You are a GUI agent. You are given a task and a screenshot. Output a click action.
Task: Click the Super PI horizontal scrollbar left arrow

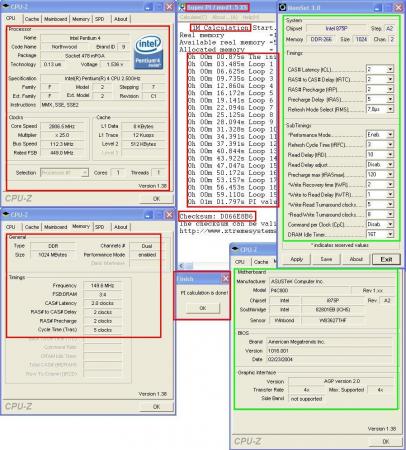coord(182,266)
